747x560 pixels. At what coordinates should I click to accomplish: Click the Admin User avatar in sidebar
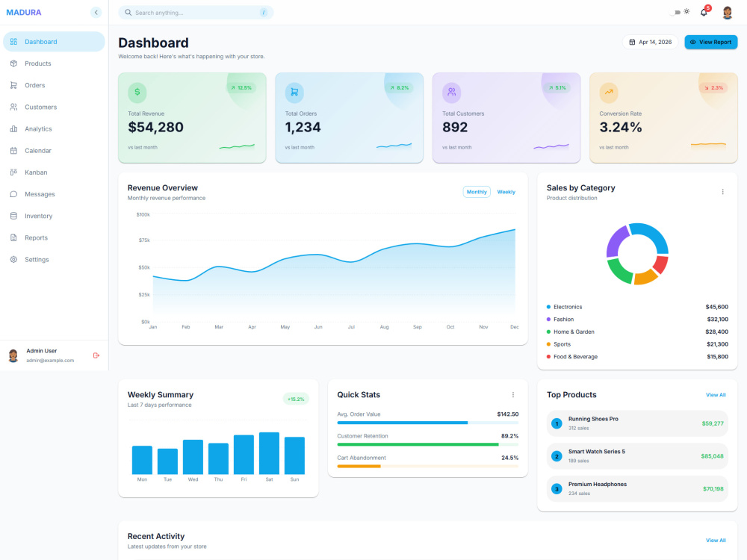(13, 355)
